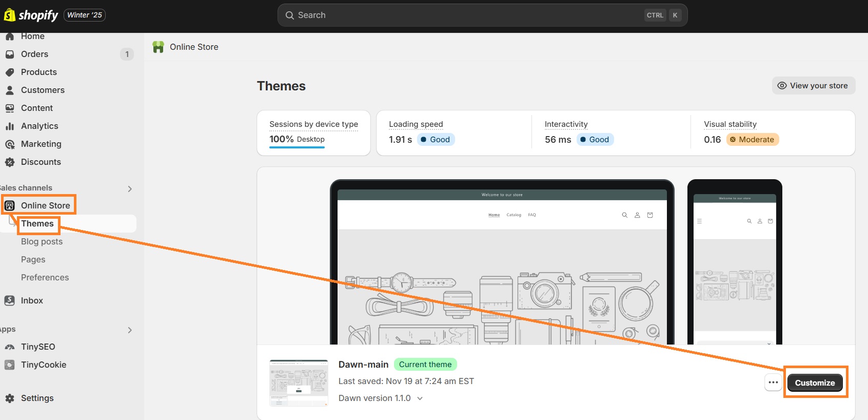Click the Loading speed Good badge
Screen dimensions: 868x420
(436, 140)
